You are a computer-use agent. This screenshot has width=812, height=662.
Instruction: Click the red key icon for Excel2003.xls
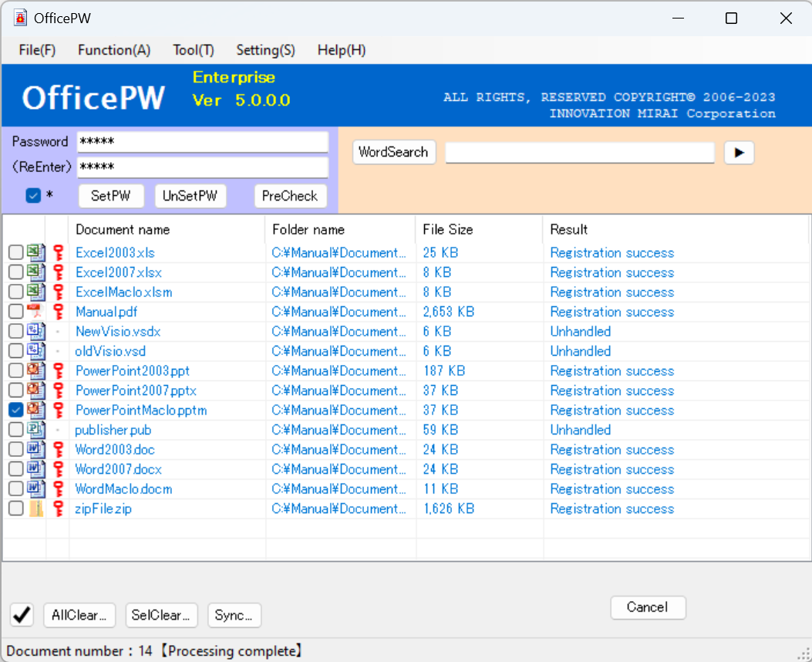click(x=59, y=252)
